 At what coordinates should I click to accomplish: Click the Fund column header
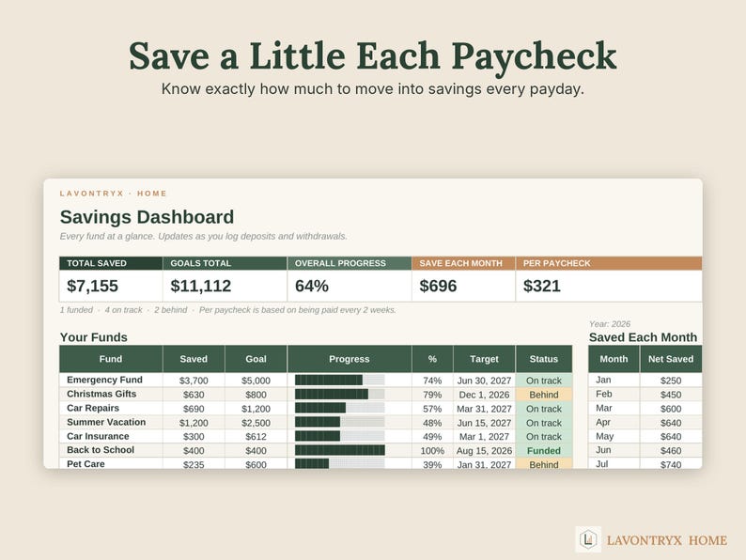(x=111, y=359)
